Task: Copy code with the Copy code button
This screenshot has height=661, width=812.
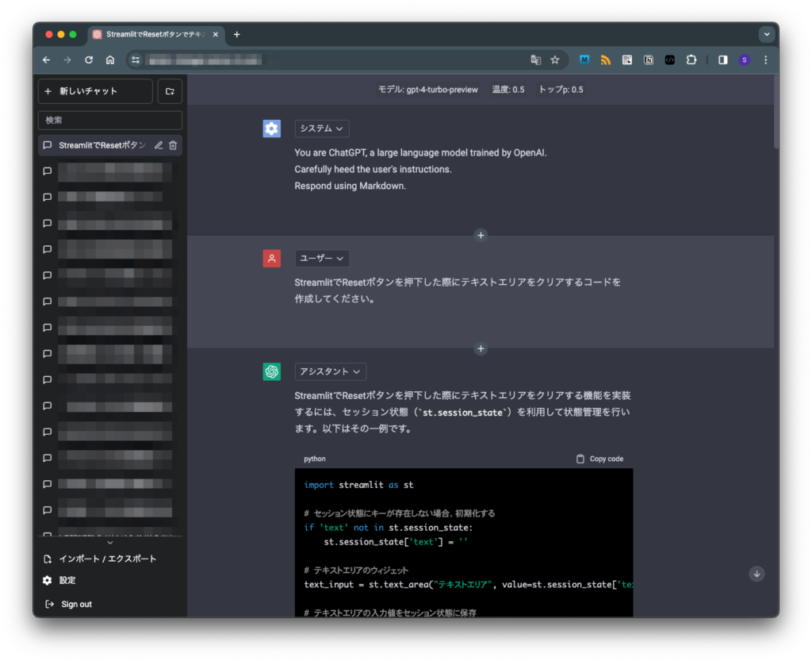Action: point(599,459)
